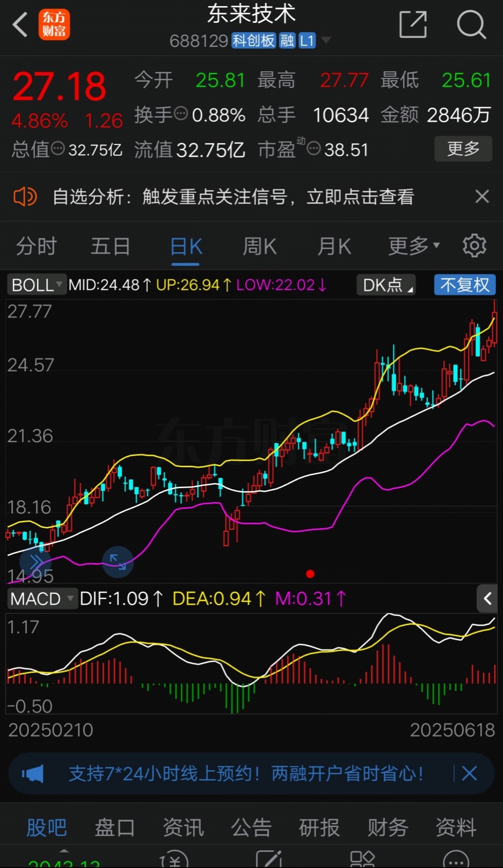
Task: Open the BOLL indicator dropdown
Action: point(37,285)
